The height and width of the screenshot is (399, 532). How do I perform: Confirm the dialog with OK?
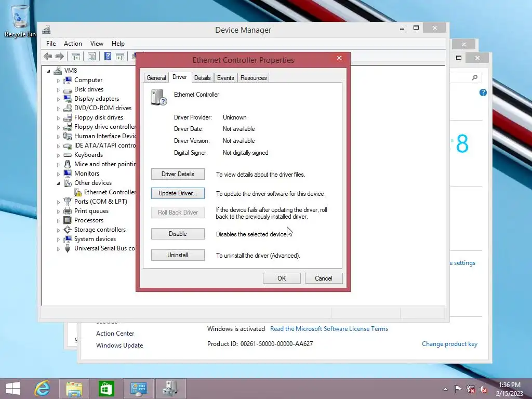[x=282, y=278]
